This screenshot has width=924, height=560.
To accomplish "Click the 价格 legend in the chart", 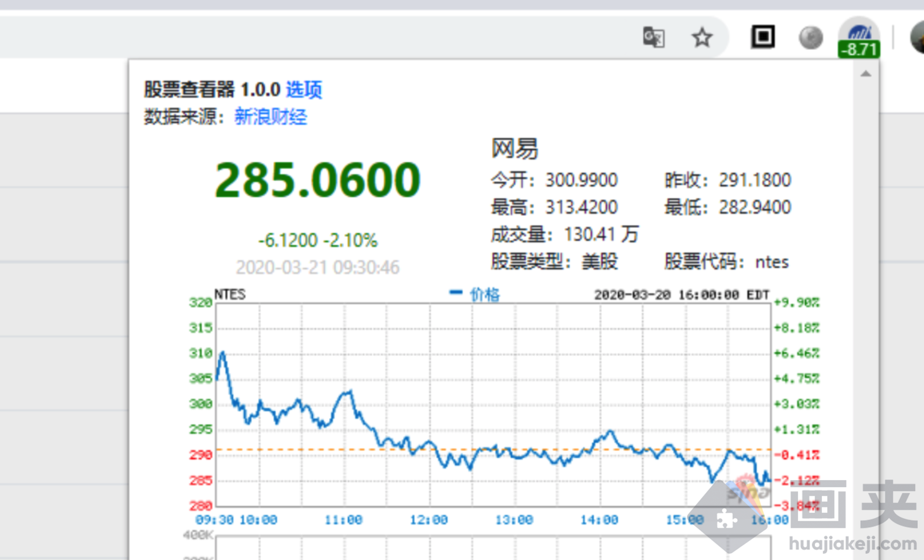I will (x=475, y=294).
